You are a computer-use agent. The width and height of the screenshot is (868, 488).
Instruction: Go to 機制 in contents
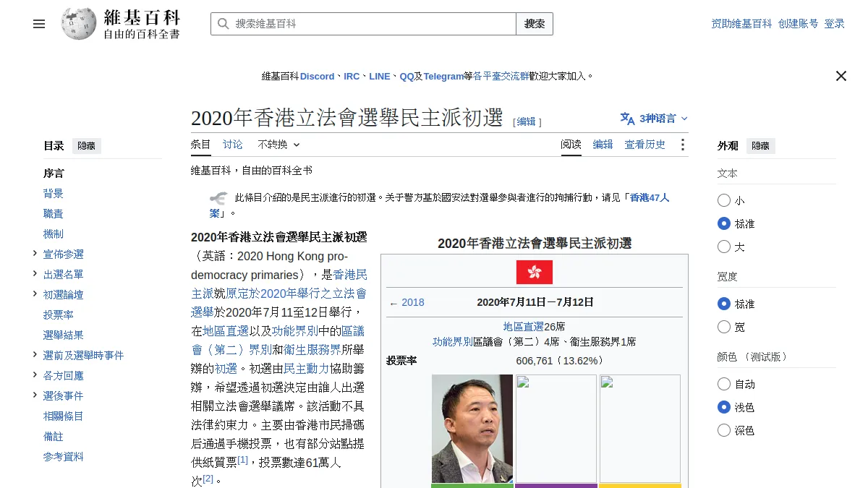click(54, 234)
